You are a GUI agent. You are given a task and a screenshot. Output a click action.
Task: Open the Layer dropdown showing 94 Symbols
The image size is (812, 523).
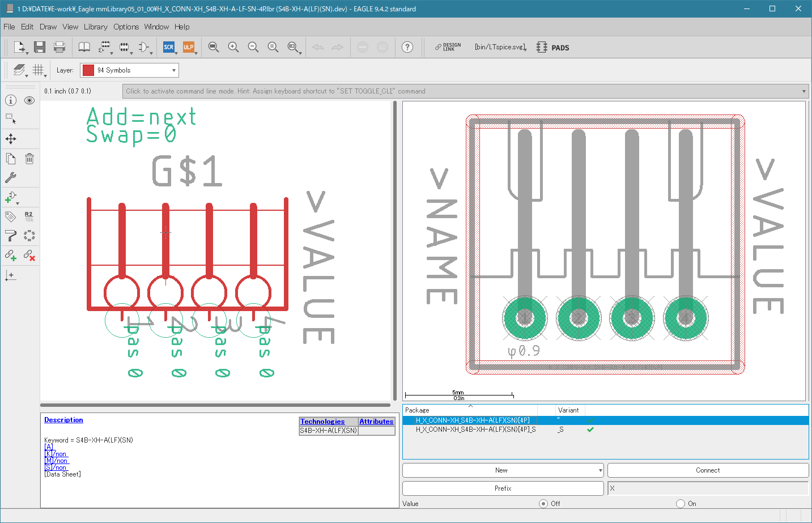tap(129, 70)
